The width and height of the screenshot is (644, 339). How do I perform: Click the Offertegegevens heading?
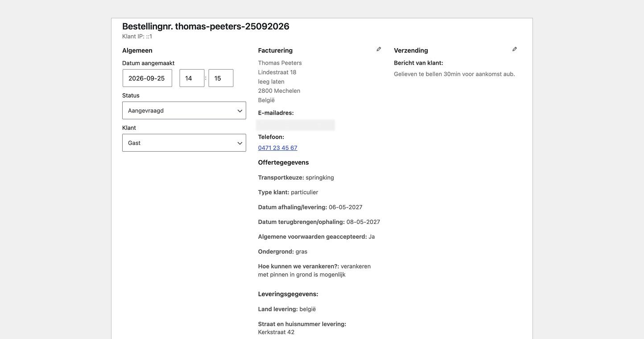pos(283,162)
